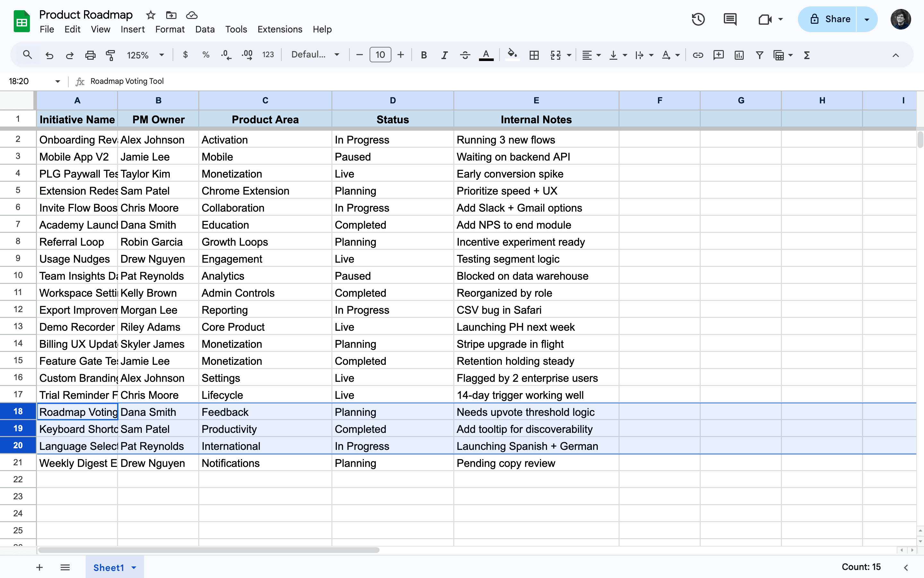The width and height of the screenshot is (924, 578).
Task: Open the Edit menu
Action: 72,30
